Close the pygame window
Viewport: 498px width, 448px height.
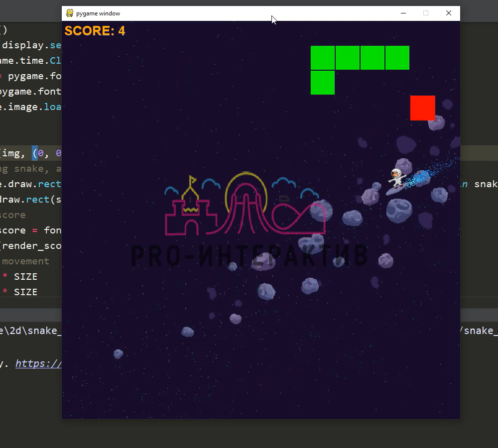(x=449, y=13)
